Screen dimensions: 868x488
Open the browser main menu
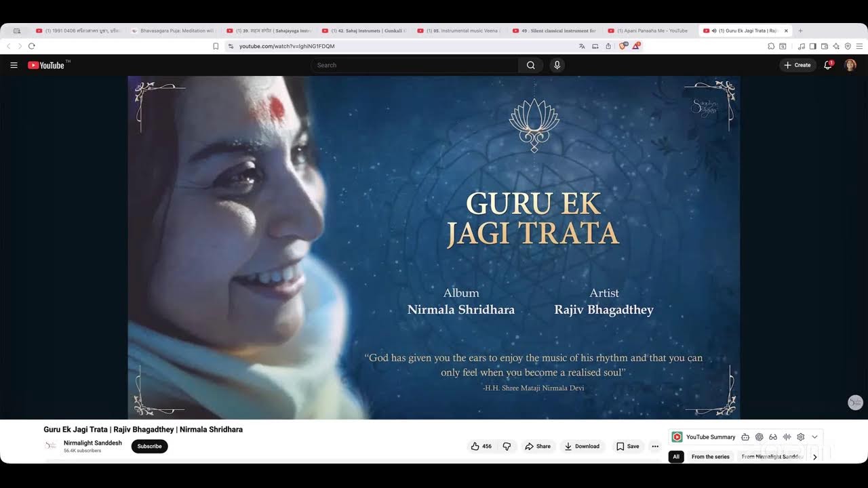tap(859, 46)
